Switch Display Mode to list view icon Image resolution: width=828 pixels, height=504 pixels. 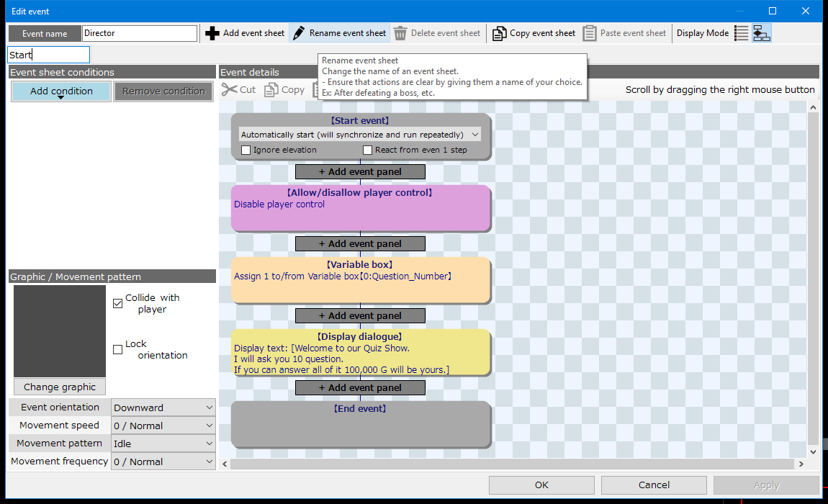tap(742, 33)
